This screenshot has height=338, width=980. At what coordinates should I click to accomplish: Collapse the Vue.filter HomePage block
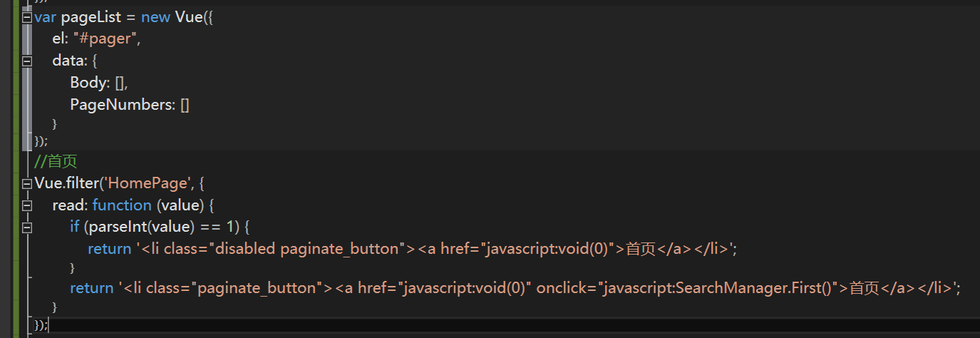27,184
